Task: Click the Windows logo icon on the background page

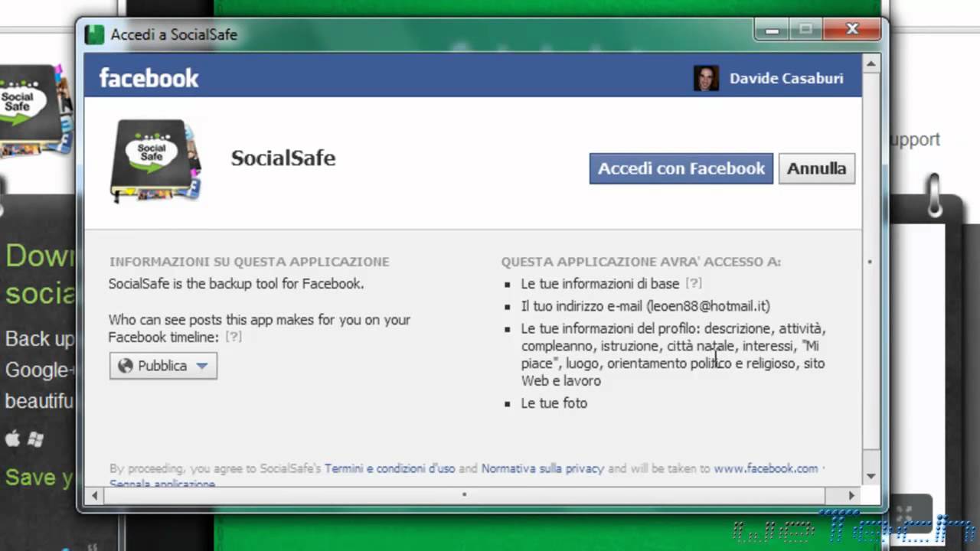Action: 35,439
